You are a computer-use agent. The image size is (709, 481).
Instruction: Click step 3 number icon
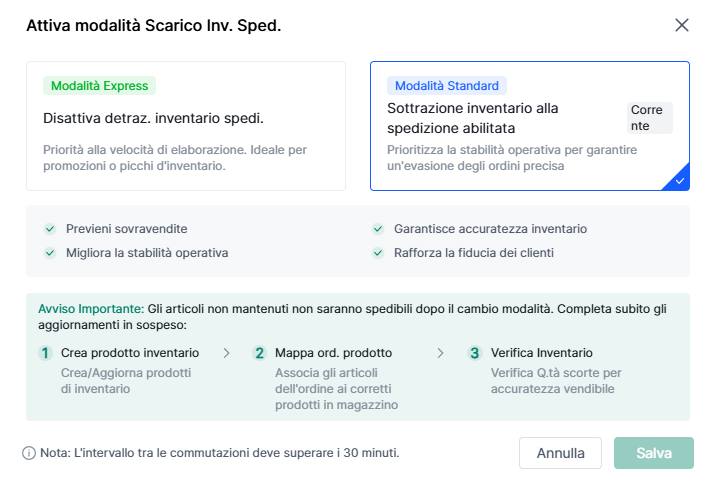(x=475, y=353)
